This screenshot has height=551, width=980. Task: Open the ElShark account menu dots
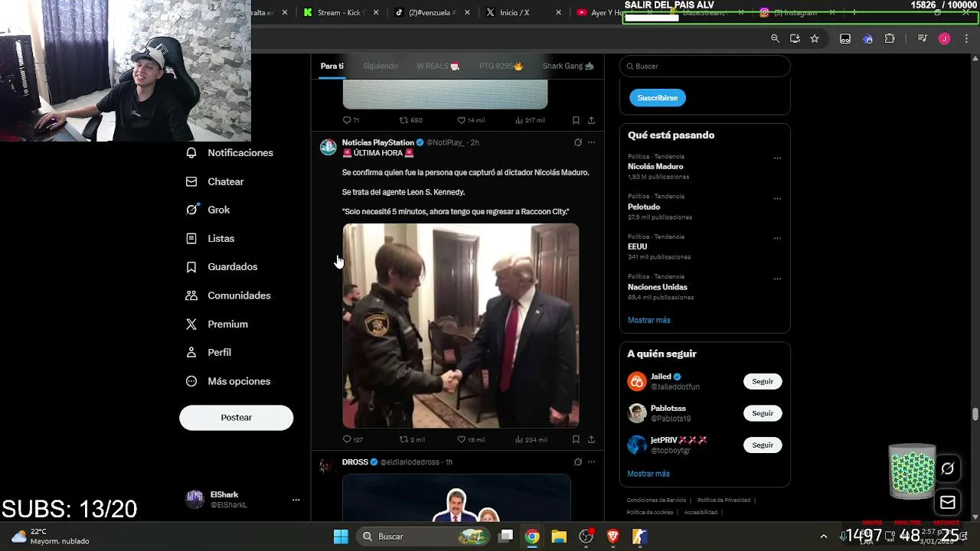[296, 500]
